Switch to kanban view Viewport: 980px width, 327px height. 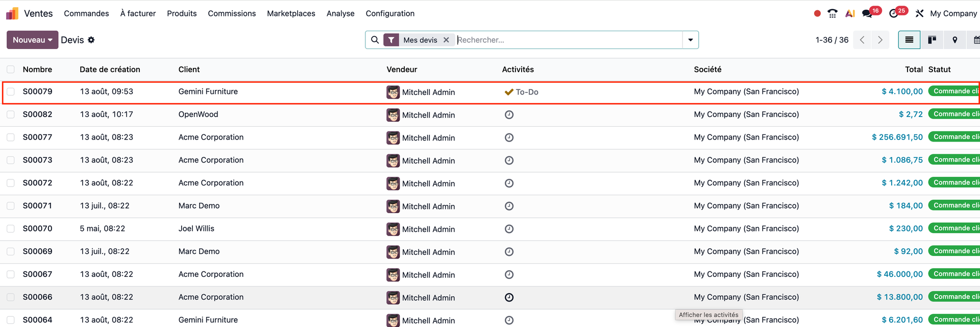coord(932,40)
